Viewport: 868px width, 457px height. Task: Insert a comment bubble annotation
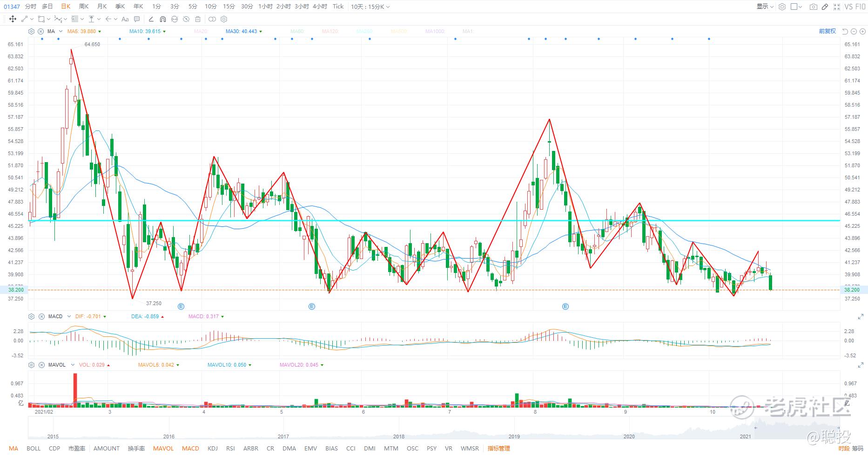point(137,19)
